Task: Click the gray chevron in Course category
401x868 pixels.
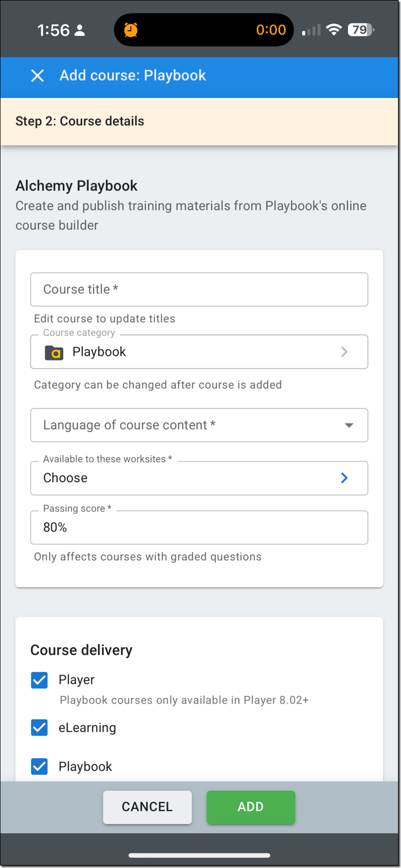Action: (x=344, y=352)
